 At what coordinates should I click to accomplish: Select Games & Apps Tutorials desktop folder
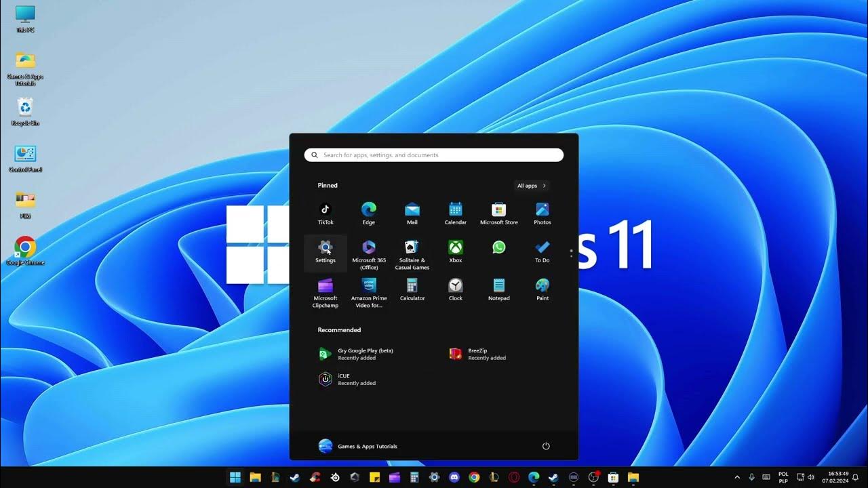[x=25, y=68]
